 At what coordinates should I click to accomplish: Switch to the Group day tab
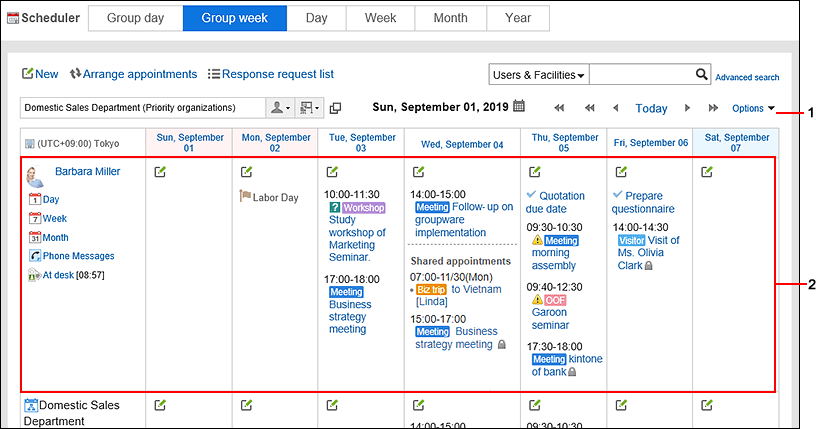[x=135, y=18]
